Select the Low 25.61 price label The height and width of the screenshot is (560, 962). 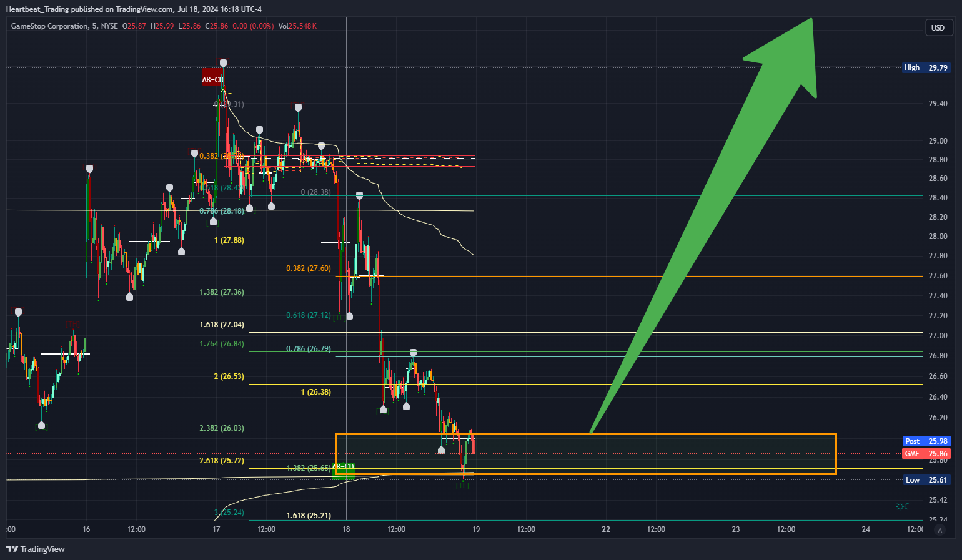[x=927, y=480]
